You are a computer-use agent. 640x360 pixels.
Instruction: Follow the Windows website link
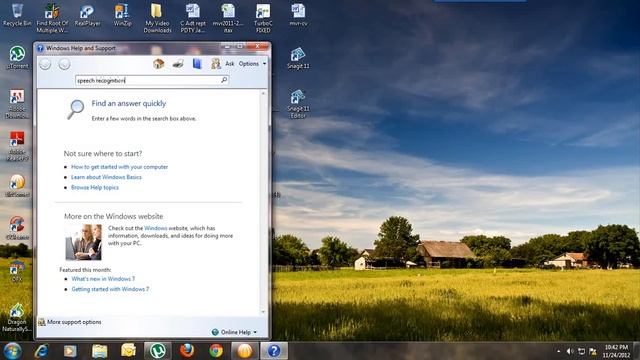point(156,228)
